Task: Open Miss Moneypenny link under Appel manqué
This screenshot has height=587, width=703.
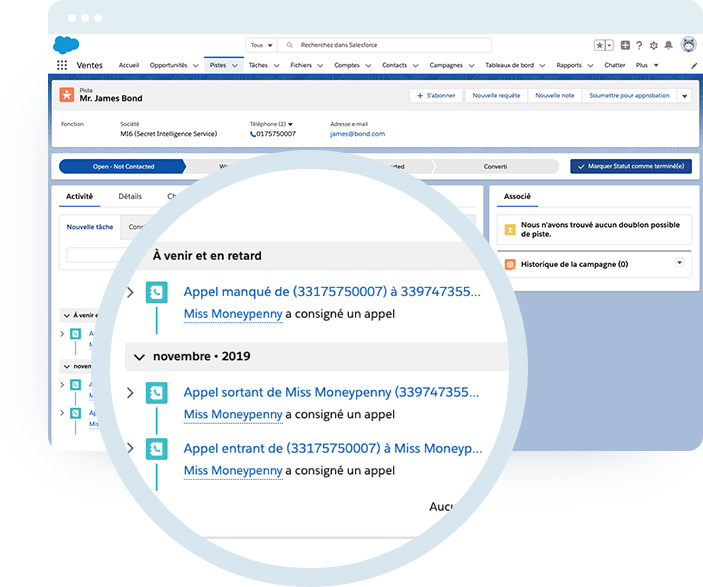Action: pos(233,314)
